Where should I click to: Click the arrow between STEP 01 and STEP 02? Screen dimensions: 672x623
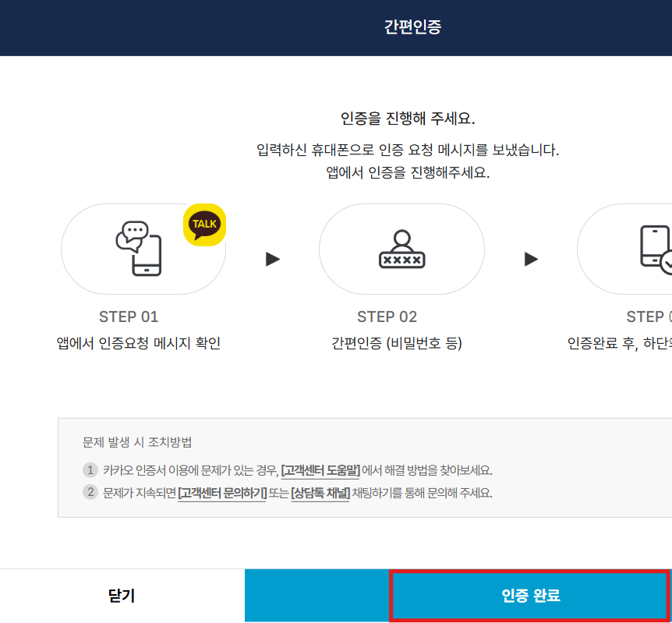(x=271, y=257)
